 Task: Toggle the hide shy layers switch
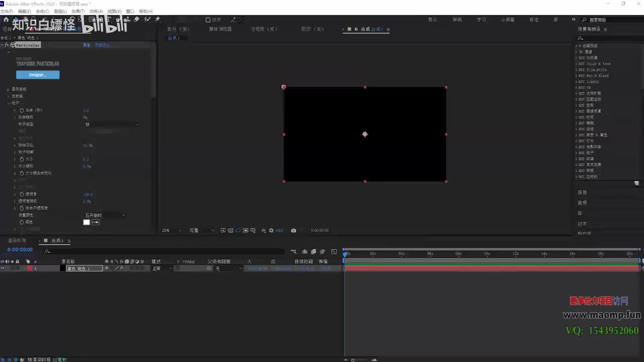click(x=305, y=252)
